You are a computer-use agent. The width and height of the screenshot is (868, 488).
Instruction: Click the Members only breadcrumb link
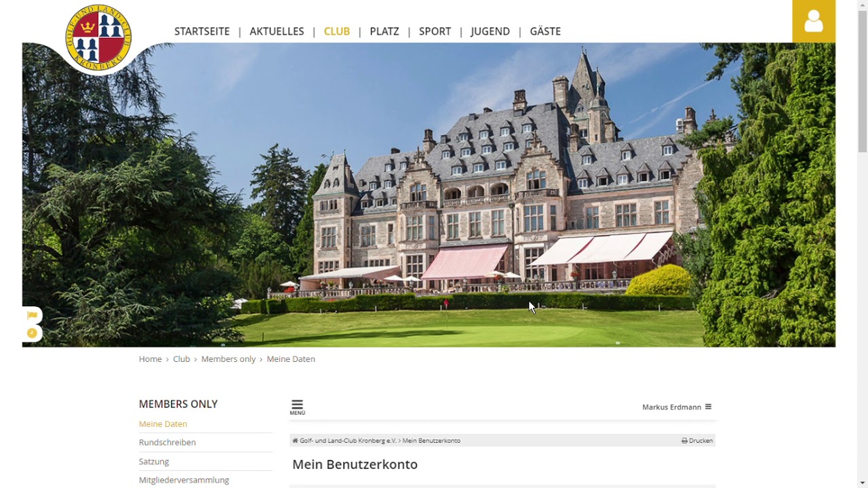[x=229, y=359]
